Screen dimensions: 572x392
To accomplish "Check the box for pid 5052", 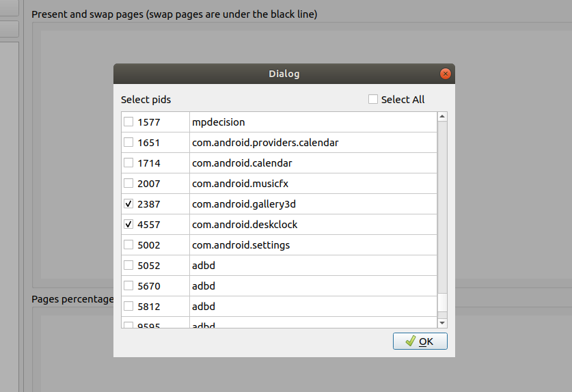I will (x=128, y=265).
